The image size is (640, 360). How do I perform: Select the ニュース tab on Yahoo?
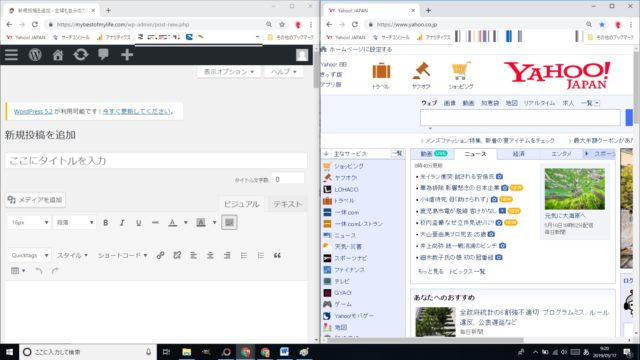[476, 154]
